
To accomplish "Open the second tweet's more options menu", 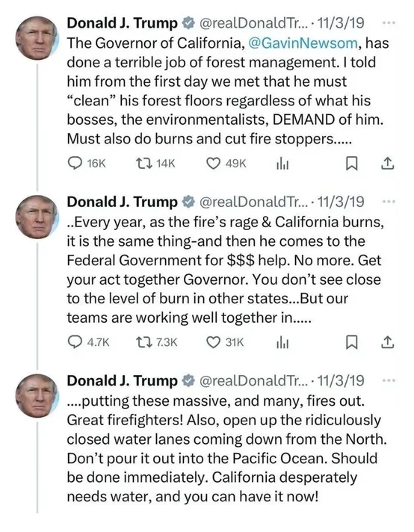I will [x=389, y=202].
